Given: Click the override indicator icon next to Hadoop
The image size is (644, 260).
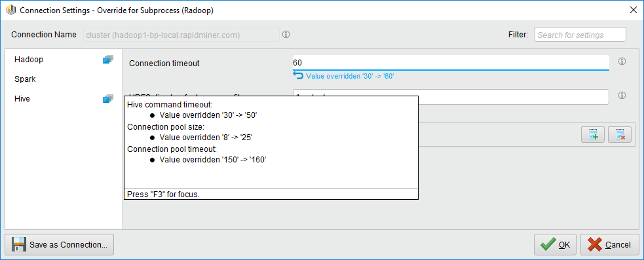Looking at the screenshot, I should (x=107, y=60).
